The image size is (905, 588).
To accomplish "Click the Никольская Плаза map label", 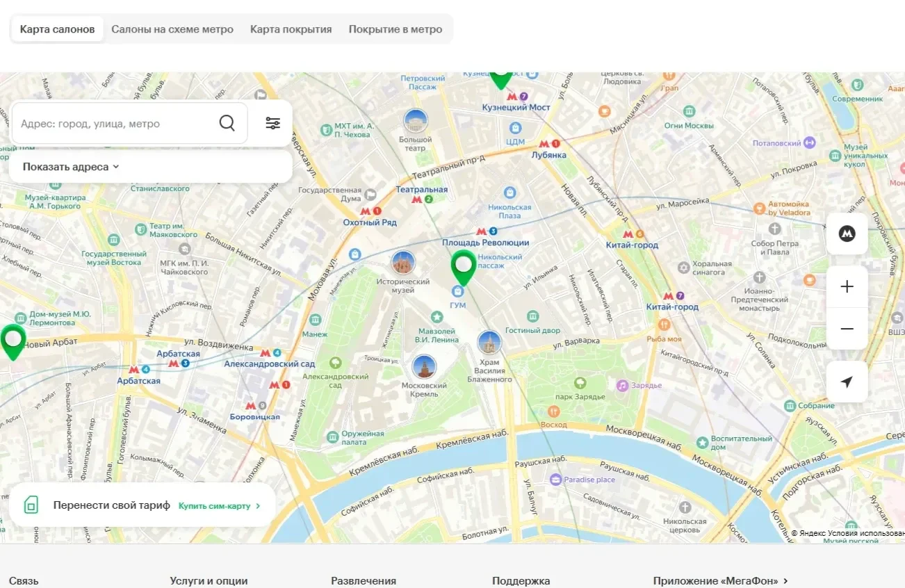I will (509, 211).
